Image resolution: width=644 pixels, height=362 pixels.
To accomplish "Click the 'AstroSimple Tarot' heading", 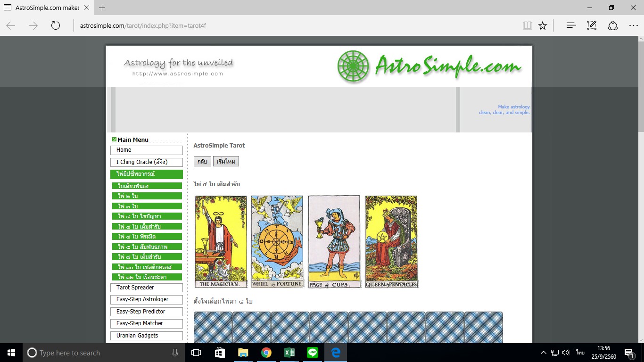I will (219, 146).
